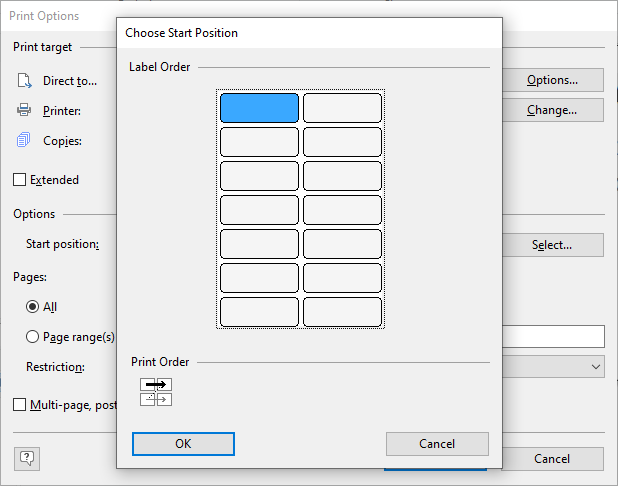The height and width of the screenshot is (486, 618).
Task: Select the bottom-right label cell
Action: point(342,312)
